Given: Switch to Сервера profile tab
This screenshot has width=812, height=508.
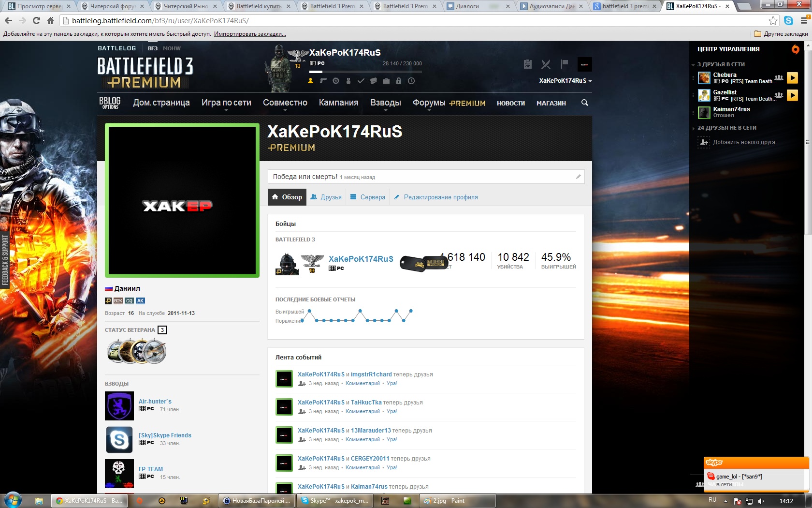Looking at the screenshot, I should (x=368, y=197).
